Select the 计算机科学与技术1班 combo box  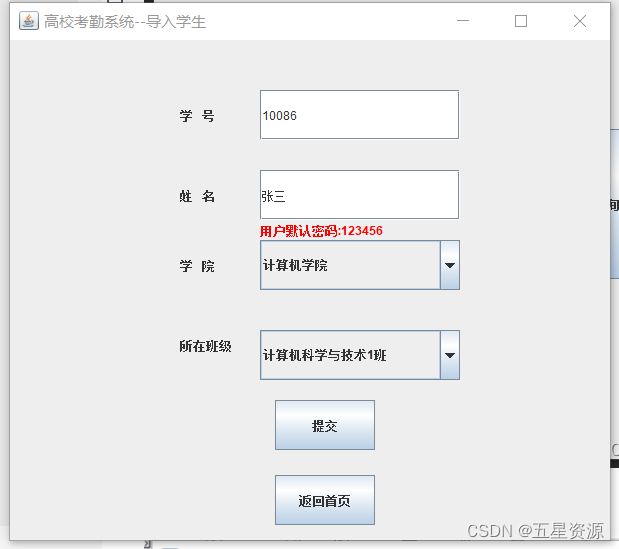(360, 355)
